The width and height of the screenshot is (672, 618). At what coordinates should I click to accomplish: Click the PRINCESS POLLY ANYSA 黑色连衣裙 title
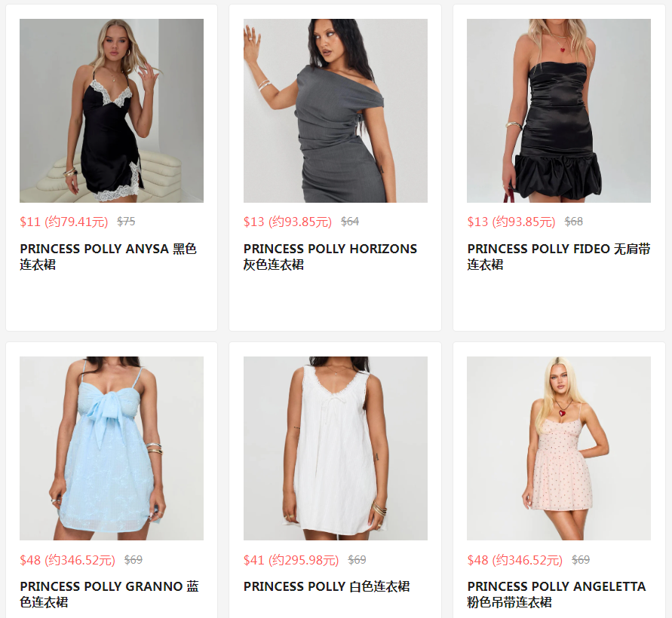108,256
